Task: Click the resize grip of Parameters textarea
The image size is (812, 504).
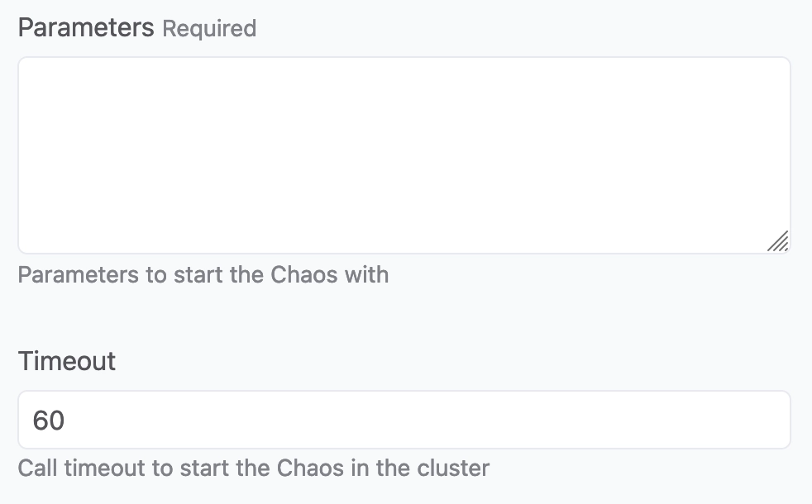Action: (x=778, y=241)
